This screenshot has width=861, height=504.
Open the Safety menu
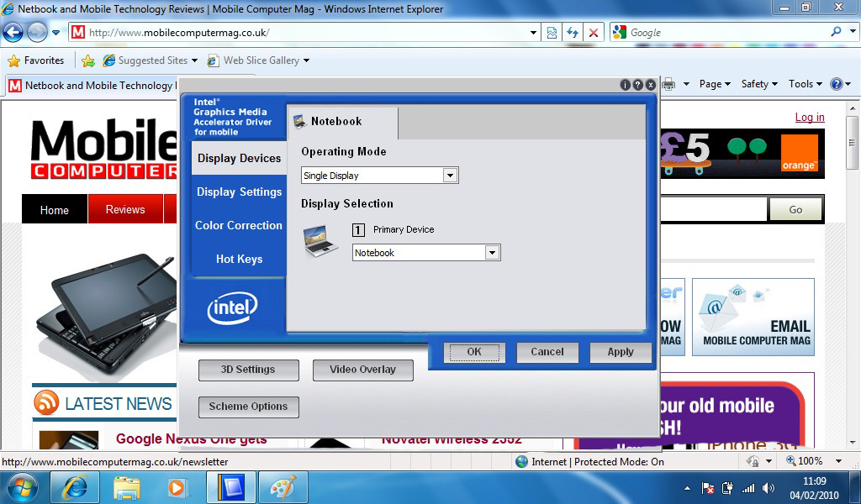[x=759, y=84]
